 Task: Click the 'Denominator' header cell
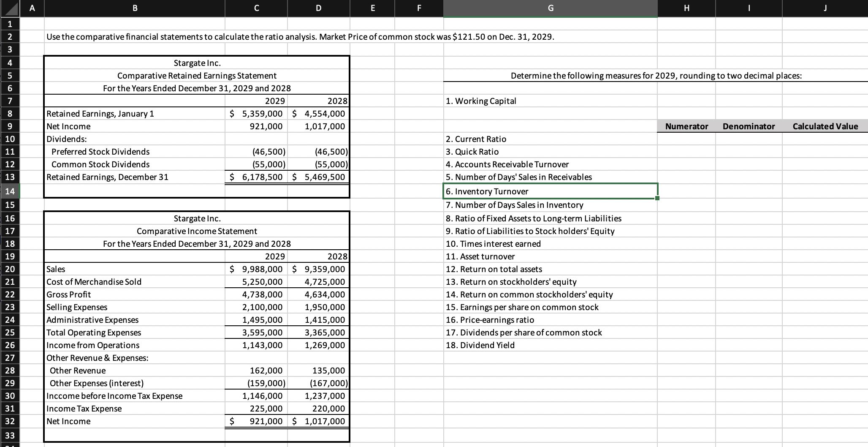(748, 126)
